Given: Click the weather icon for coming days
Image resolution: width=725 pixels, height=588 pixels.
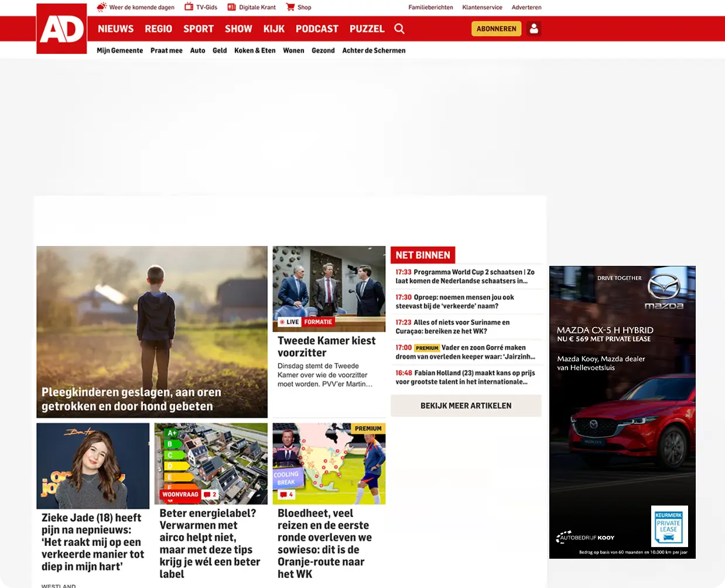Looking at the screenshot, I should coord(102,7).
